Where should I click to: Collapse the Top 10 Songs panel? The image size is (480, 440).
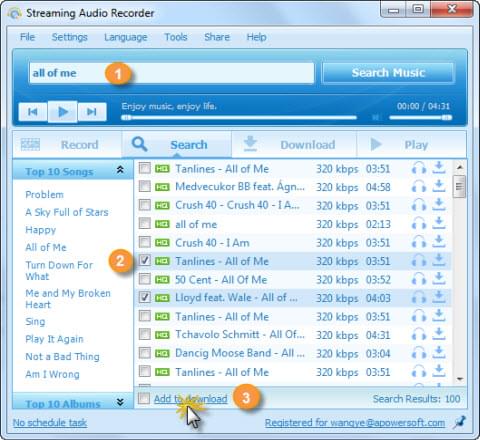(x=120, y=170)
